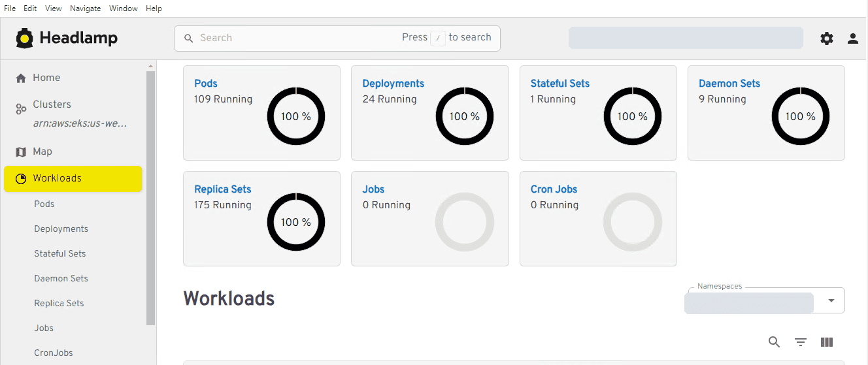This screenshot has height=365, width=868.
Task: Follow the Pods link in the overview card
Action: pyautogui.click(x=206, y=84)
